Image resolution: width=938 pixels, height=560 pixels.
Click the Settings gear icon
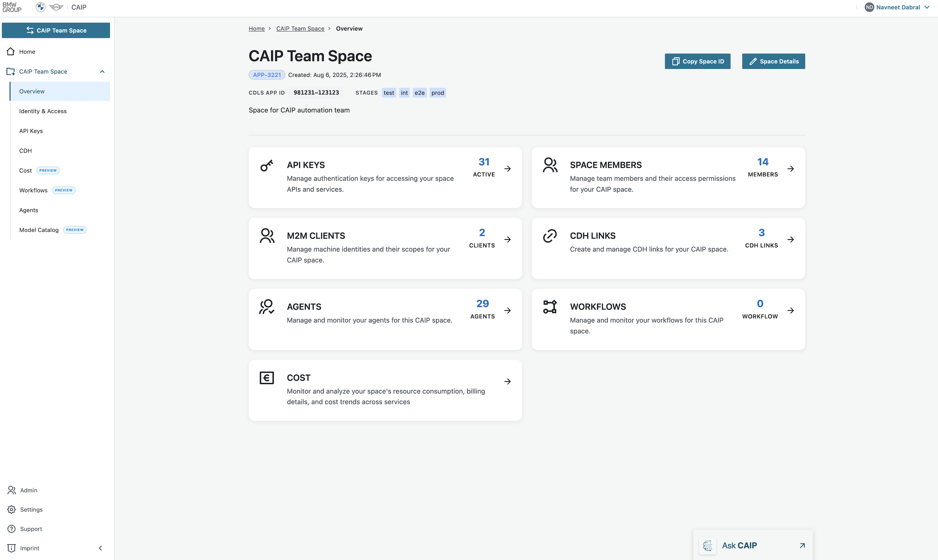click(12, 509)
